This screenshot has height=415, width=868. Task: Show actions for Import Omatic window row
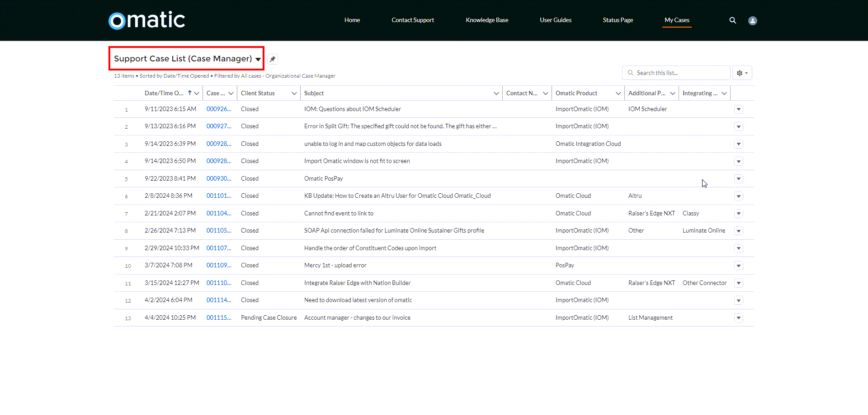(739, 161)
